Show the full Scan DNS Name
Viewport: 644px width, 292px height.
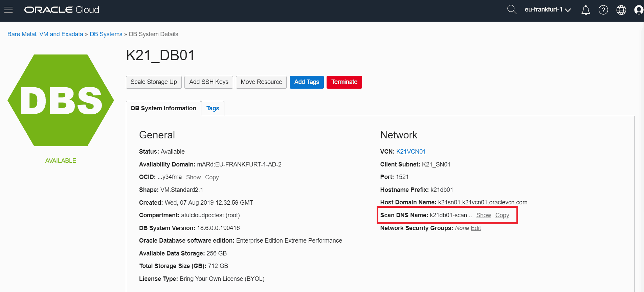(484, 215)
